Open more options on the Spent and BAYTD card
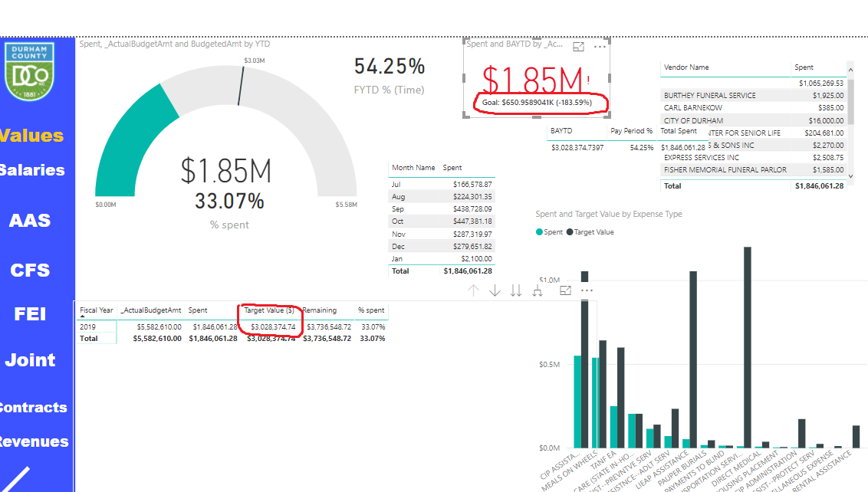The image size is (868, 492). [600, 47]
